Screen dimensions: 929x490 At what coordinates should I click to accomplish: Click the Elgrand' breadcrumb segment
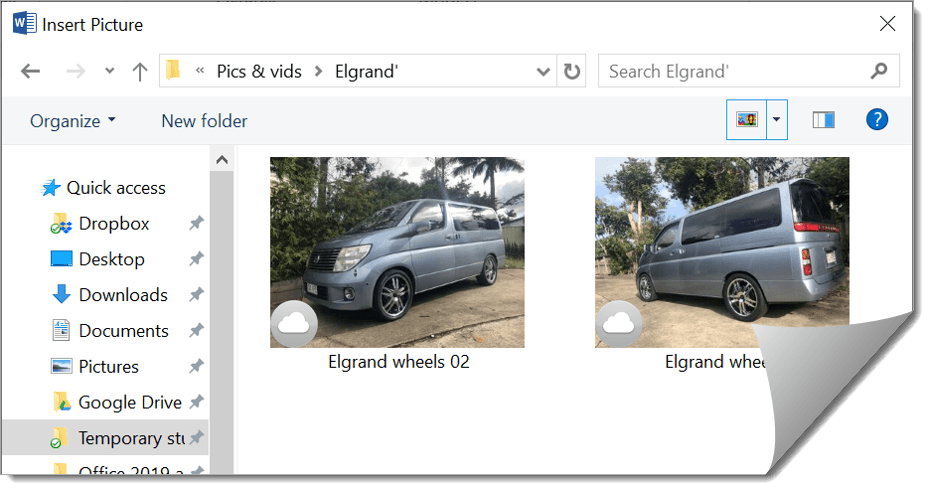[366, 72]
